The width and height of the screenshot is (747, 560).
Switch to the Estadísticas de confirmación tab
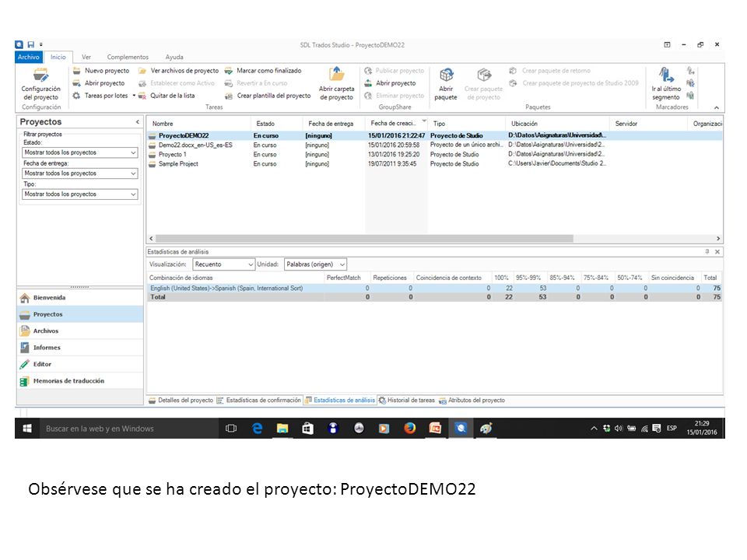pos(259,401)
